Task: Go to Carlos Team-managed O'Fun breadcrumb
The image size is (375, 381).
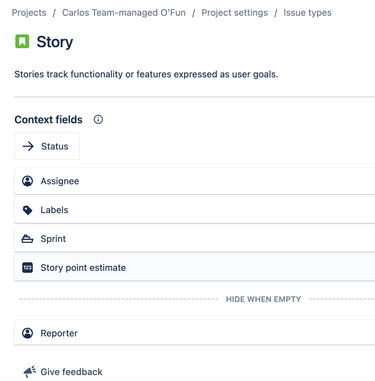Action: pos(124,13)
